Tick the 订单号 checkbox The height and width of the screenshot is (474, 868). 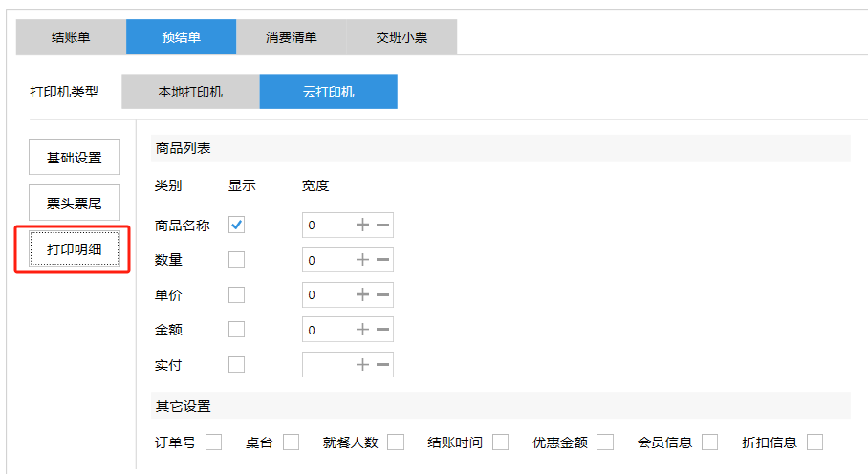point(214,442)
